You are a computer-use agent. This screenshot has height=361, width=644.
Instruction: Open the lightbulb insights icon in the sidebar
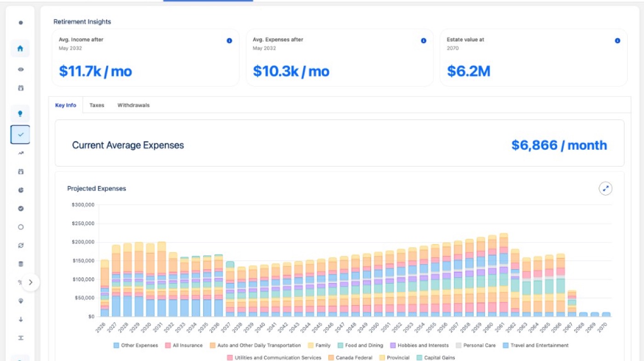[20, 114]
